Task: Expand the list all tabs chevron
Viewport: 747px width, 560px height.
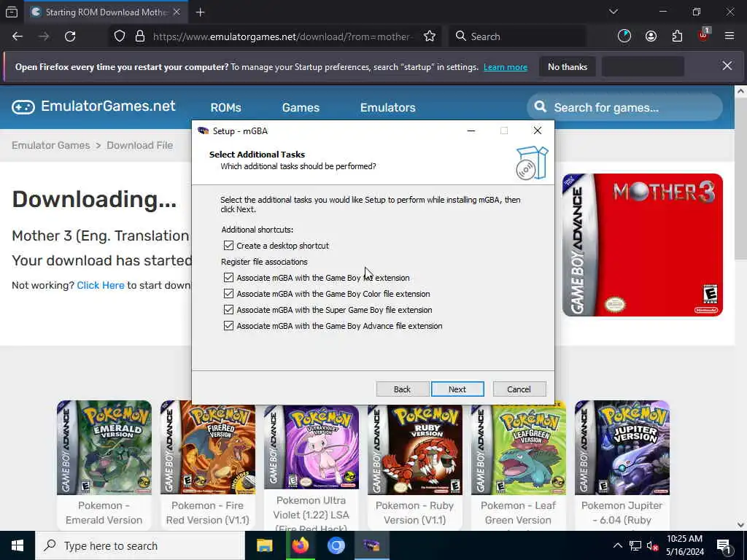Action: pyautogui.click(x=613, y=12)
